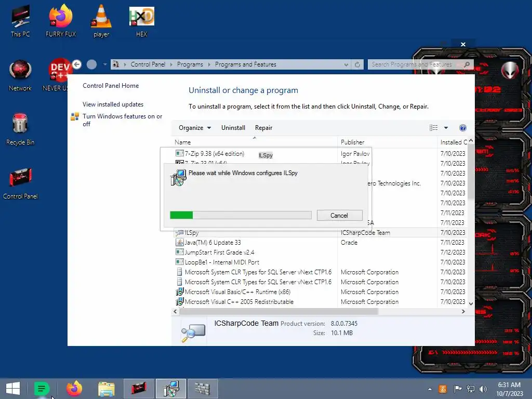Open the Network desktop icon
The image size is (532, 399).
coord(20,75)
